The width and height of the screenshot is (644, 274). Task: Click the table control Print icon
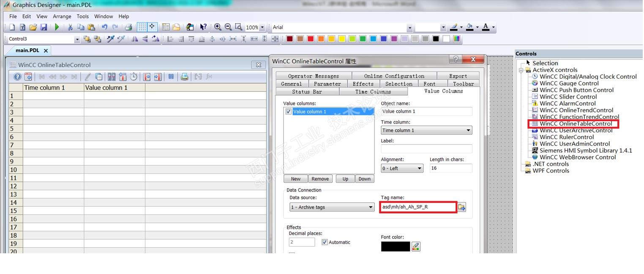coord(184,77)
